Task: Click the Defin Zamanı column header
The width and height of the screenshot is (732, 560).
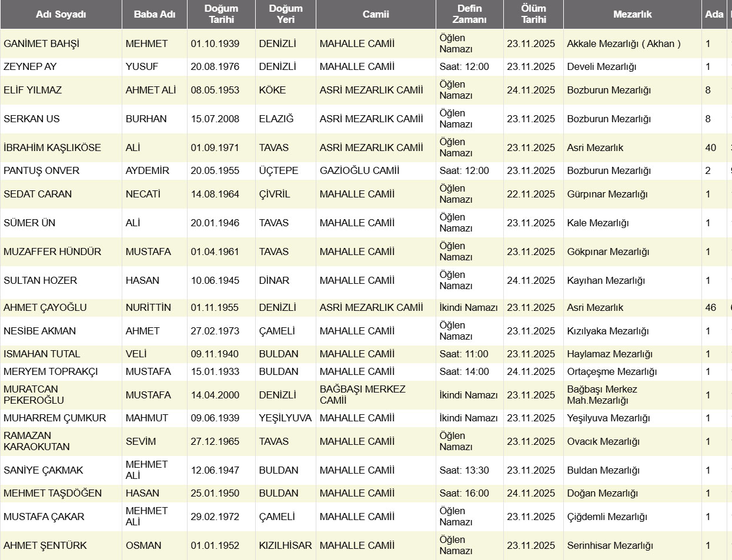Action: [469, 14]
